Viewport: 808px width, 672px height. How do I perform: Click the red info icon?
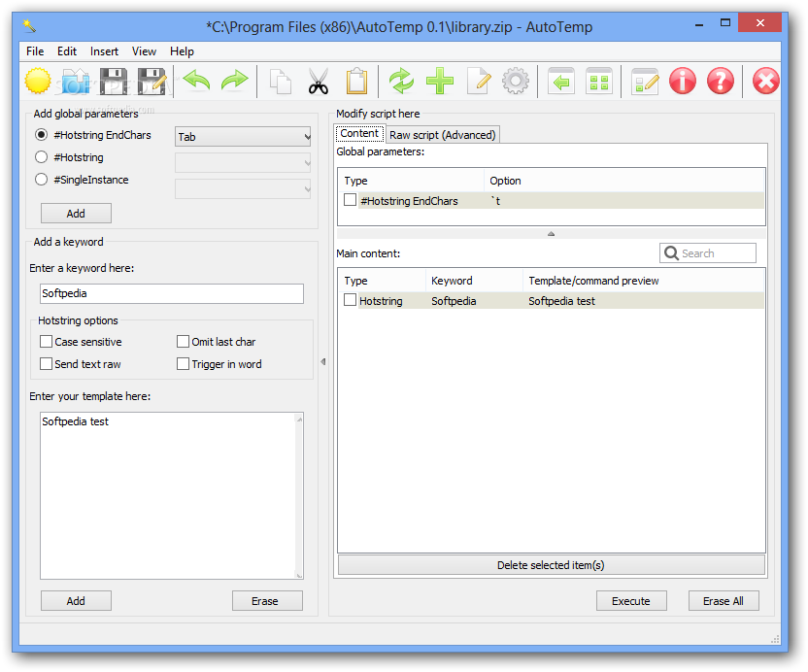click(683, 81)
